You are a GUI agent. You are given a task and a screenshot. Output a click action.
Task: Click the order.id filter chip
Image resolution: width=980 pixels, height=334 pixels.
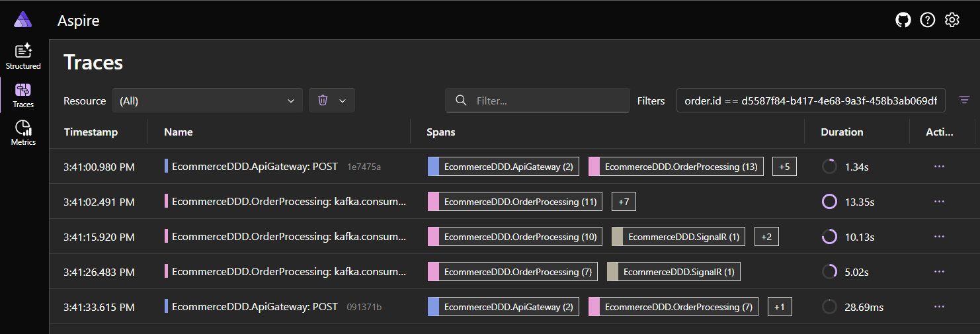[811, 101]
